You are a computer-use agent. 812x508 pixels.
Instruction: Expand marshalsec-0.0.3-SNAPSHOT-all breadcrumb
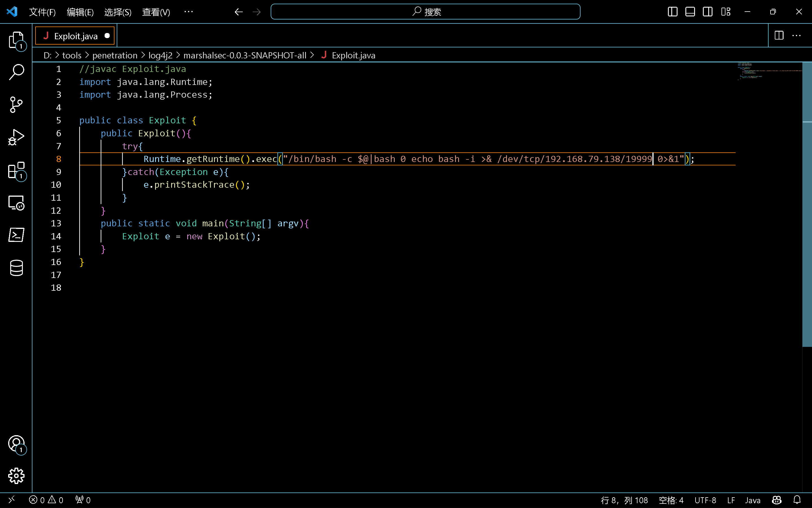[245, 55]
